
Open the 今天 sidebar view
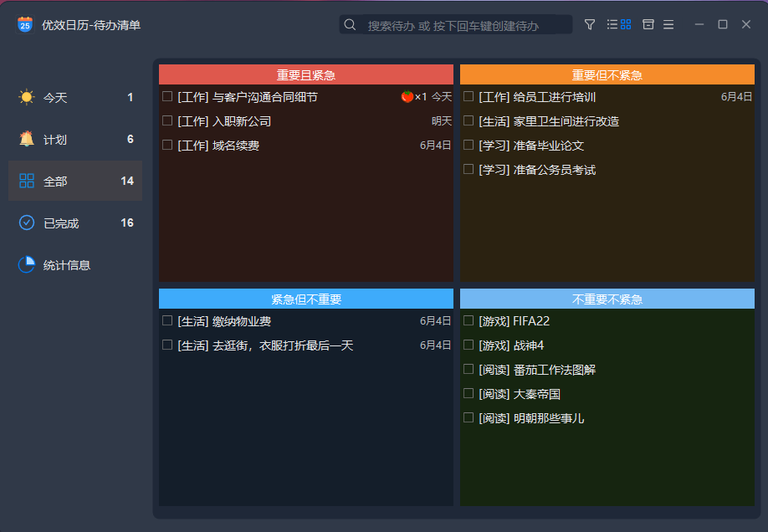click(74, 97)
